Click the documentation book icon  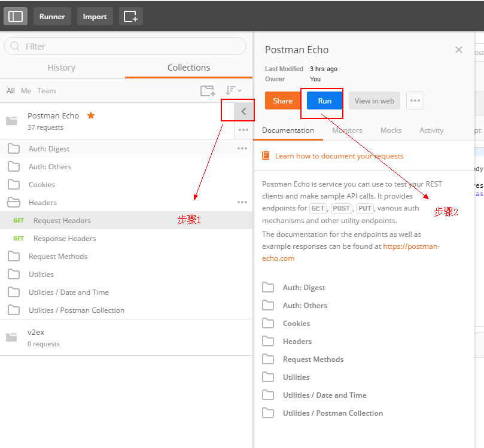tap(266, 156)
